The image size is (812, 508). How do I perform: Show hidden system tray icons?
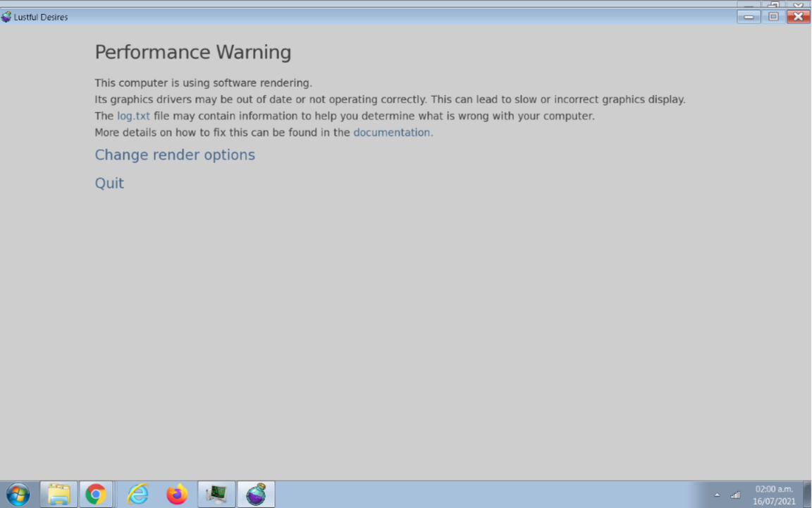[x=718, y=495]
